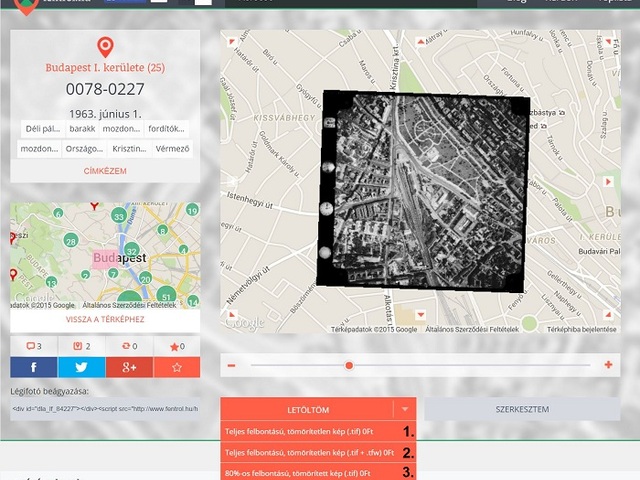Open cluster marker 7 on mini map
The width and height of the screenshot is (640, 480).
pos(113,273)
